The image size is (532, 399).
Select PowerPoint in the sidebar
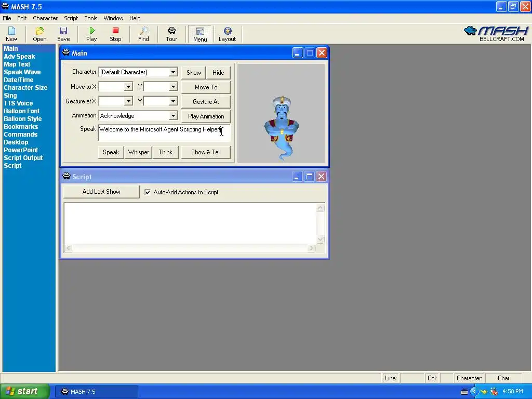[21, 150]
